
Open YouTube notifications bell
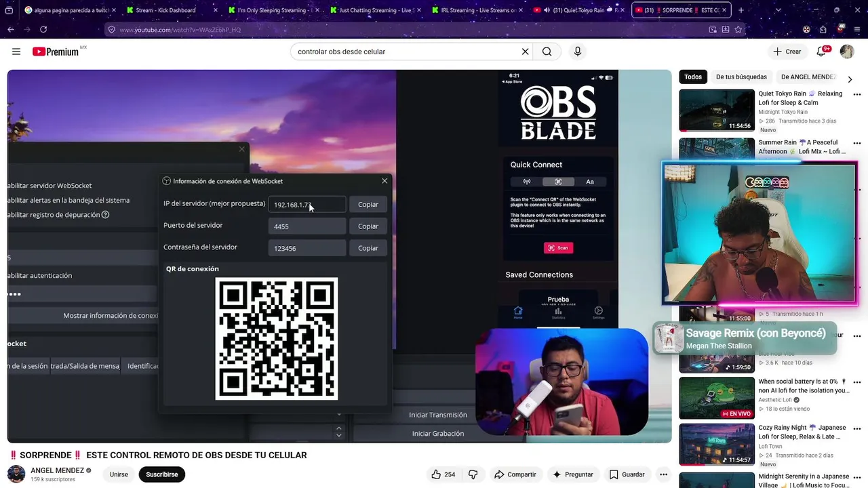coord(821,52)
